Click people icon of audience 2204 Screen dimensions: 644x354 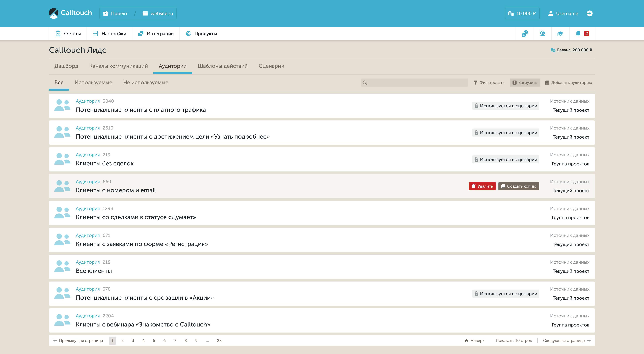coord(62,320)
